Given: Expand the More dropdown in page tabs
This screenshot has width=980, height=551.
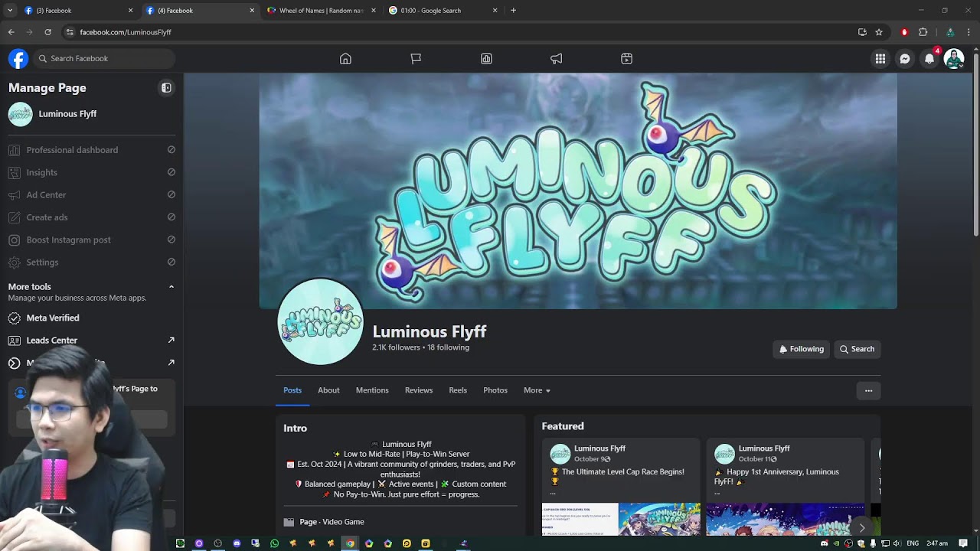Looking at the screenshot, I should (x=537, y=390).
